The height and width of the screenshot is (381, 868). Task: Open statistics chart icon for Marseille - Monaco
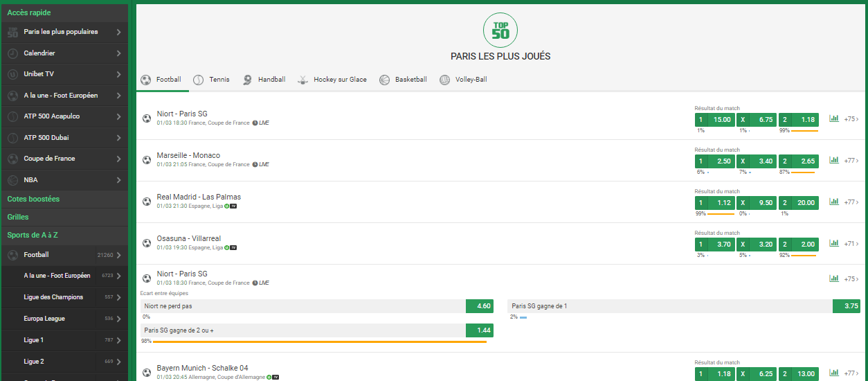point(834,160)
